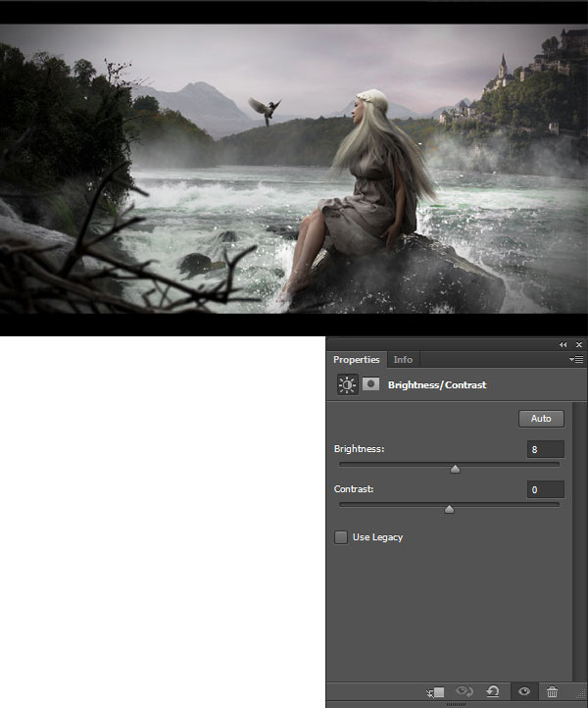Clip adjustment to layer below icon

pyautogui.click(x=436, y=691)
